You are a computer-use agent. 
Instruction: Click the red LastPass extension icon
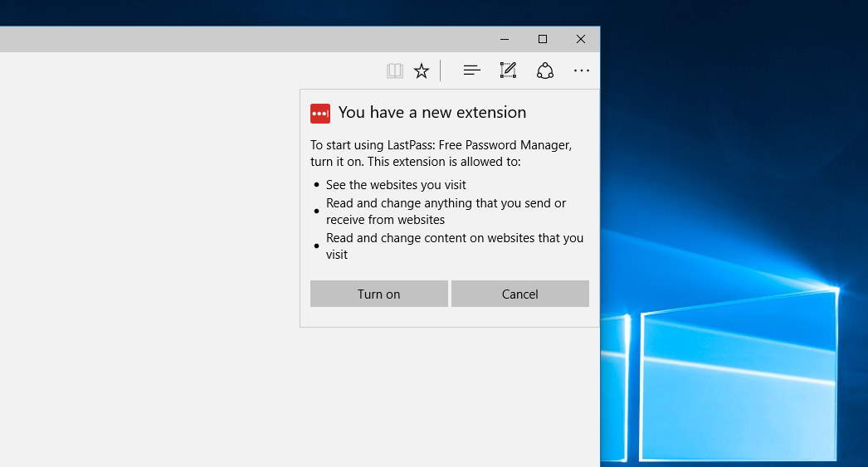point(320,113)
